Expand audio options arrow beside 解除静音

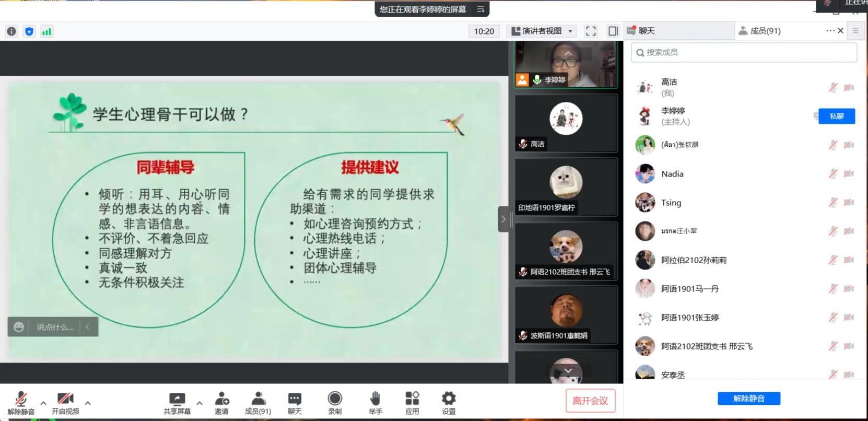[x=43, y=403]
